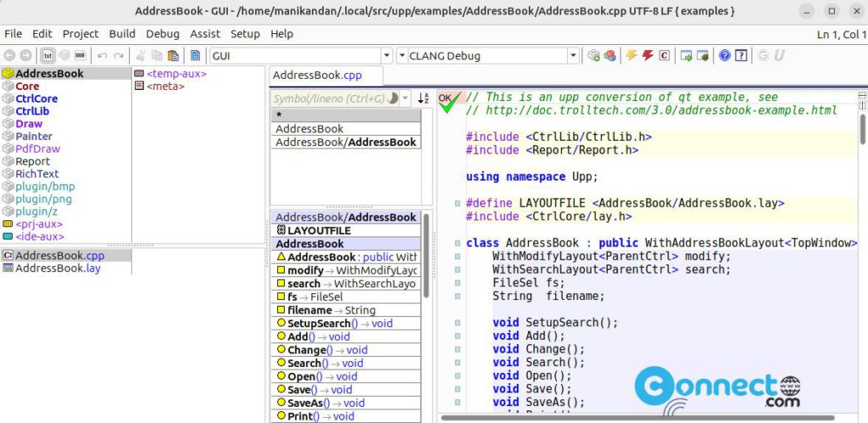868x423 pixels.
Task: Open the File menu
Action: coord(13,34)
